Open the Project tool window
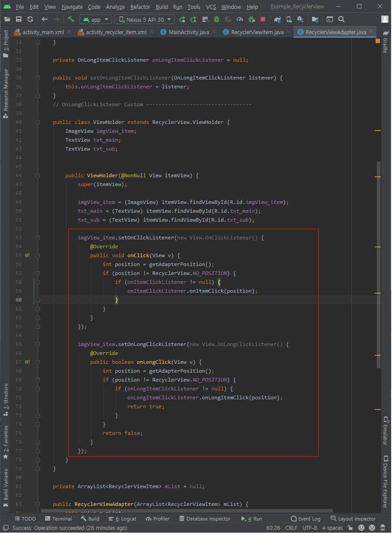 (x=6, y=44)
